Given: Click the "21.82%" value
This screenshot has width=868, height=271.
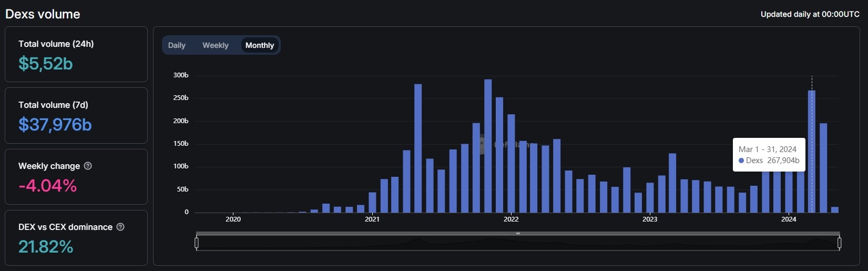Looking at the screenshot, I should 46,247.
